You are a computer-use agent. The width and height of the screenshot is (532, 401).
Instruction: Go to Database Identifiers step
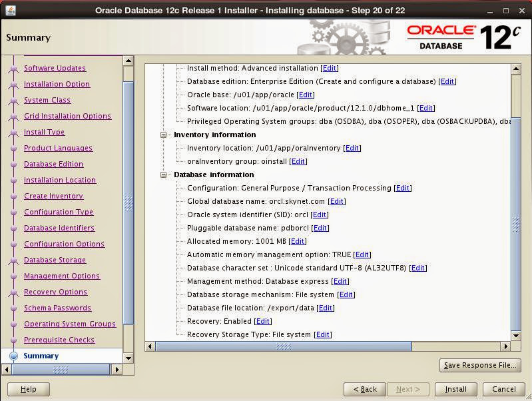click(x=59, y=228)
